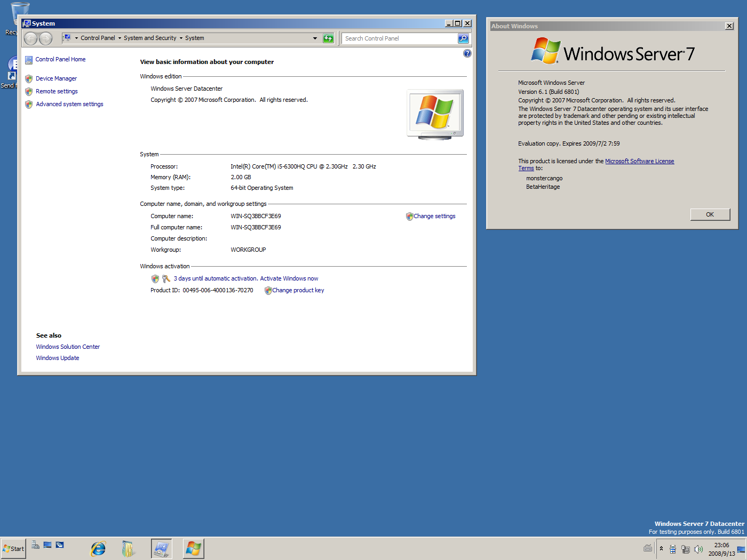Open Device Manager link

click(56, 79)
